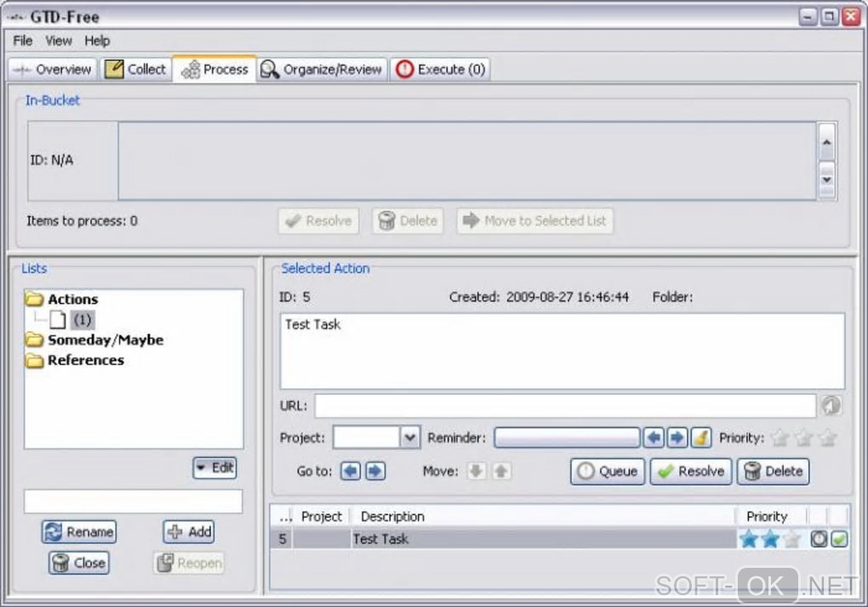Click the Rename list button
The image size is (868, 607).
point(78,532)
